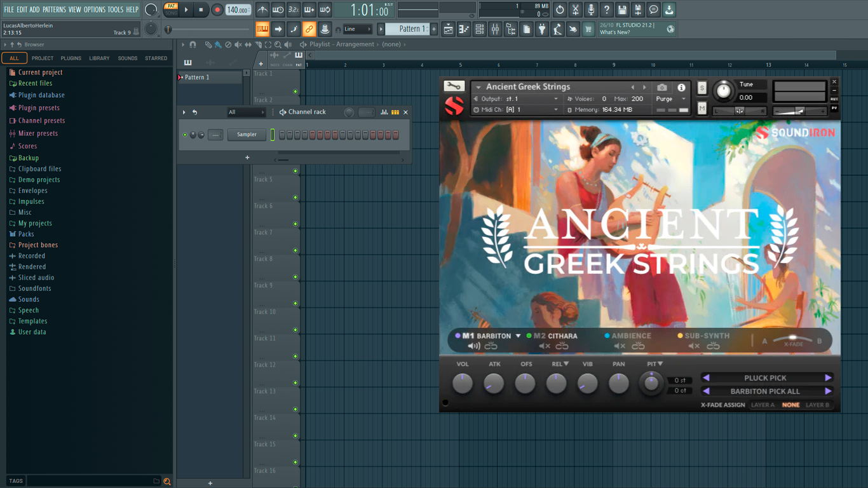This screenshot has width=868, height=488.
Task: Open the snap Line dropdown
Action: [357, 29]
